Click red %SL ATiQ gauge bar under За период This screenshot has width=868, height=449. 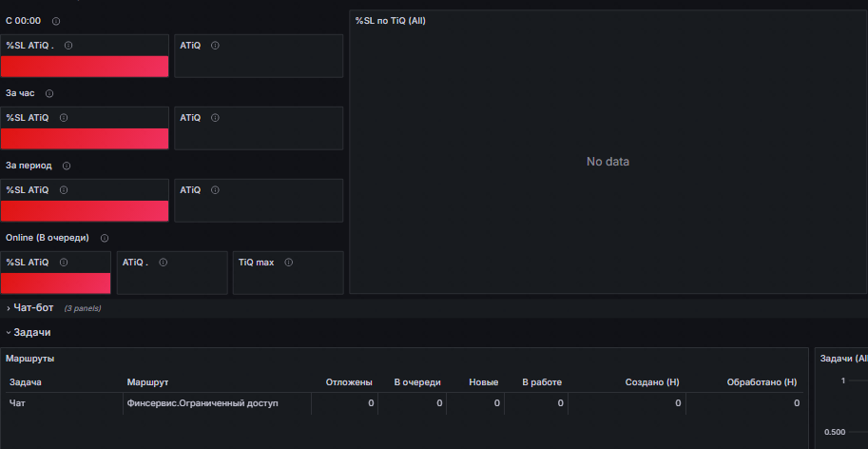point(85,211)
